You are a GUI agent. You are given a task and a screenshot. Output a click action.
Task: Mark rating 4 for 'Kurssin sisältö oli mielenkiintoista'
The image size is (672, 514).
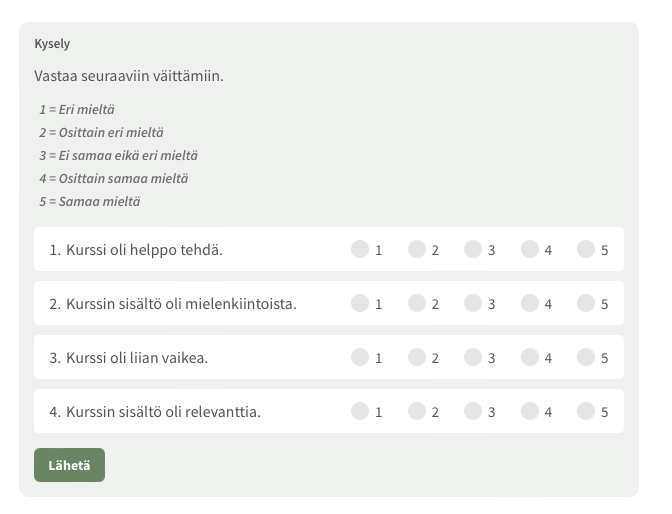coord(530,303)
